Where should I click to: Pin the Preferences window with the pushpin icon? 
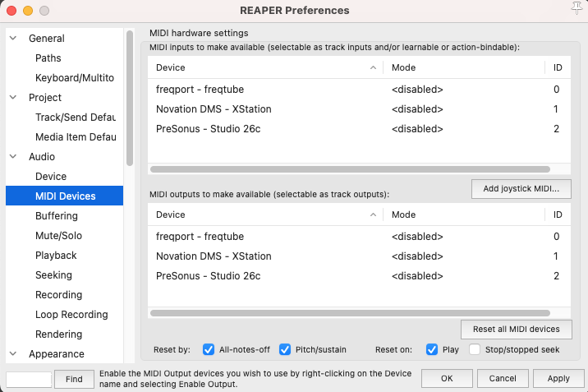[x=577, y=8]
